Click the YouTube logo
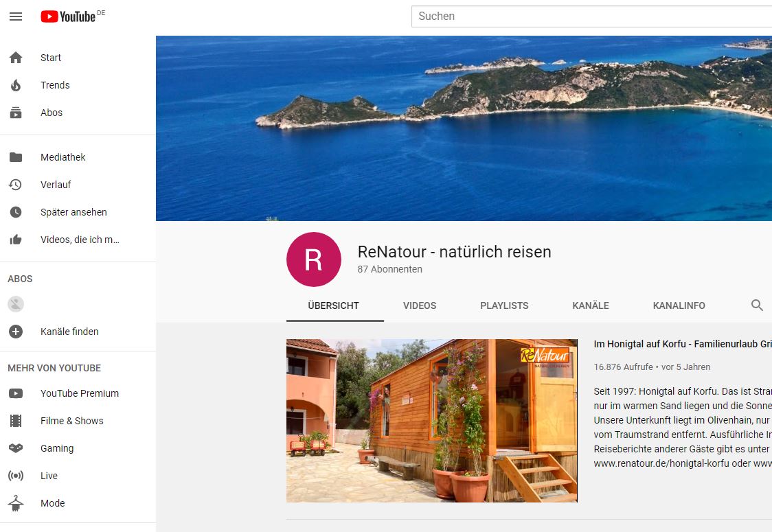Screen dimensions: 772x532 pyautogui.click(x=68, y=16)
